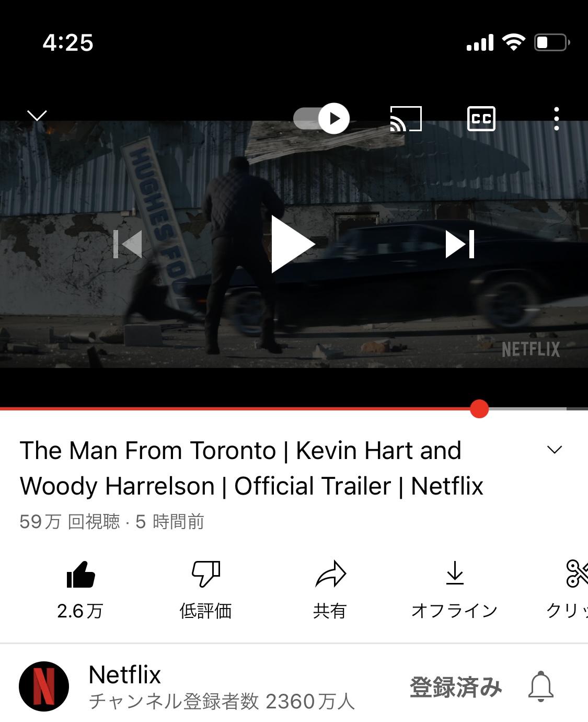Screen dimensions: 588x722
Task: Tap the scissors clip icon
Action: tap(577, 574)
